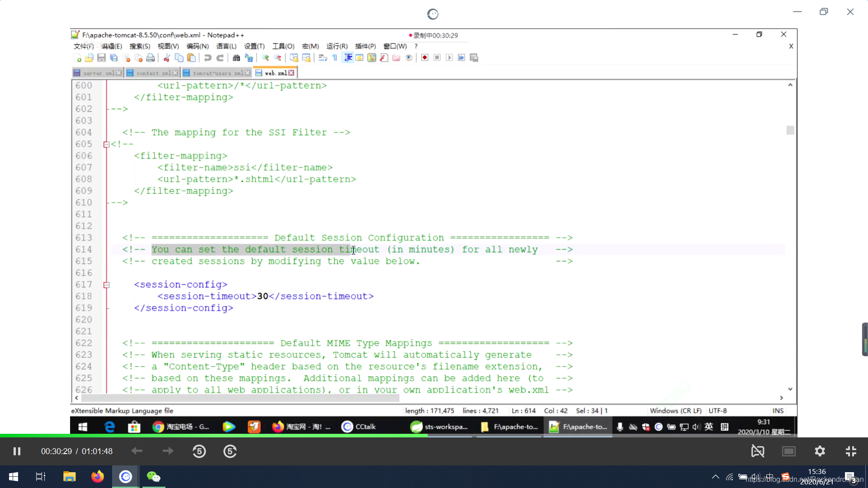The image size is (868, 488).
Task: Click the Print toolbar icon
Action: pos(151,58)
